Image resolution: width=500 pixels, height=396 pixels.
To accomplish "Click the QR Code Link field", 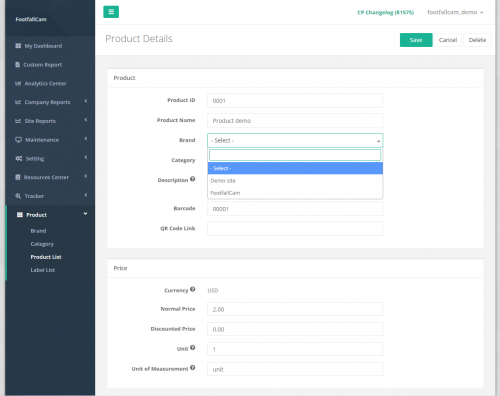I will click(295, 229).
